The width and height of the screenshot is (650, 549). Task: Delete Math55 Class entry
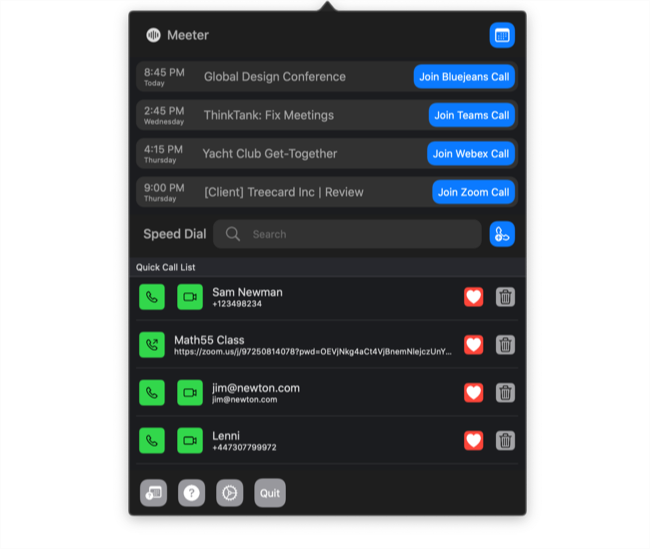[x=505, y=345]
